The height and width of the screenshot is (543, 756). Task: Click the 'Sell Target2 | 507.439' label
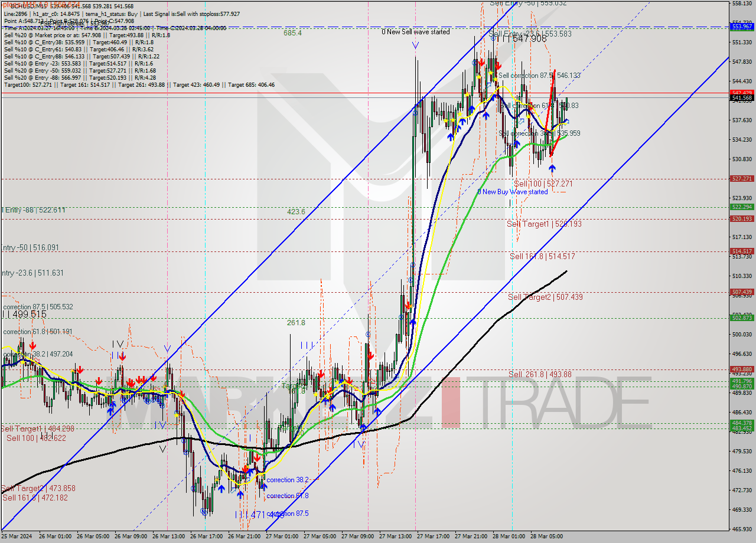[545, 297]
